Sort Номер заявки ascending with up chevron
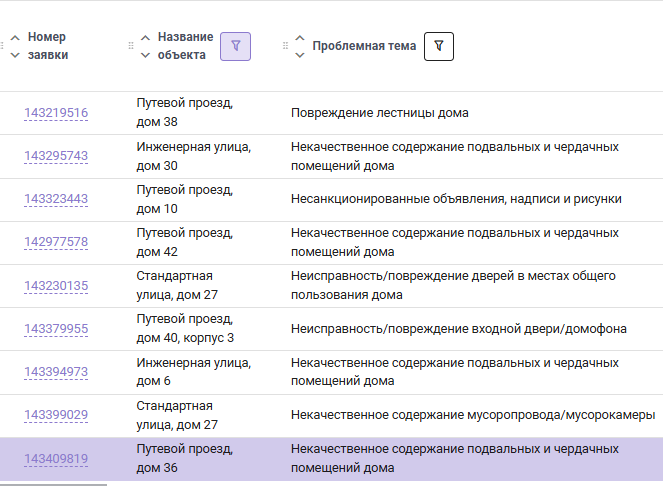 click(15, 38)
